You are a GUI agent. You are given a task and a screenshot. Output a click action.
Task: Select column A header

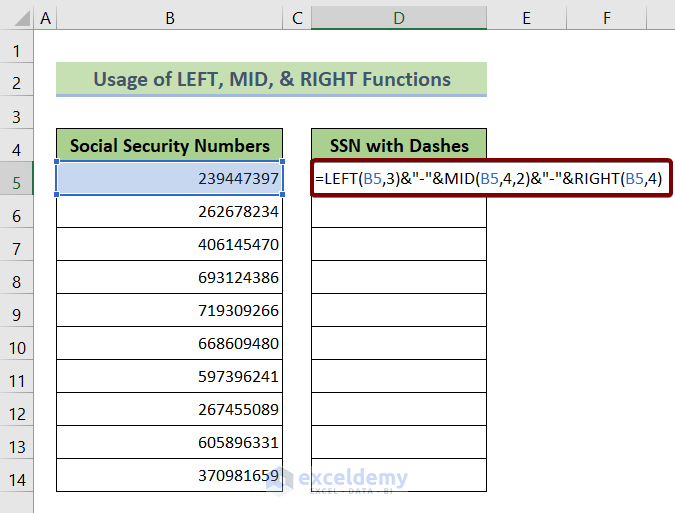[45, 18]
